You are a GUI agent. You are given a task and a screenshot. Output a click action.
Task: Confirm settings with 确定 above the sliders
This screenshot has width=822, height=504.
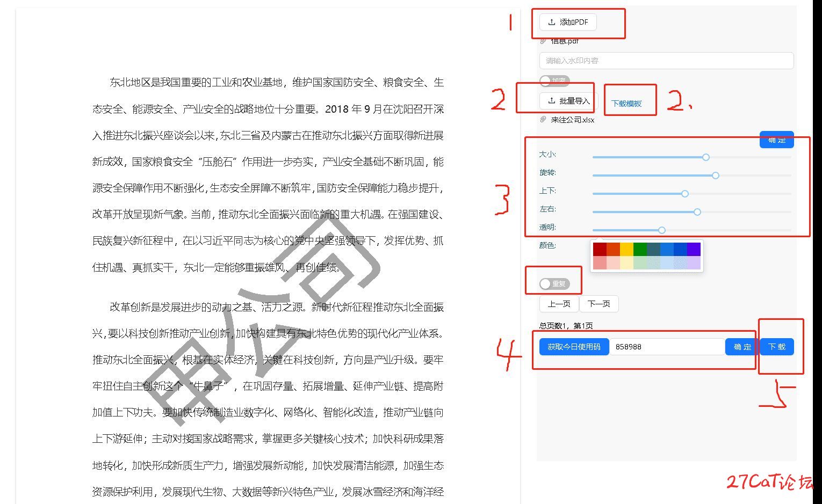(x=776, y=140)
